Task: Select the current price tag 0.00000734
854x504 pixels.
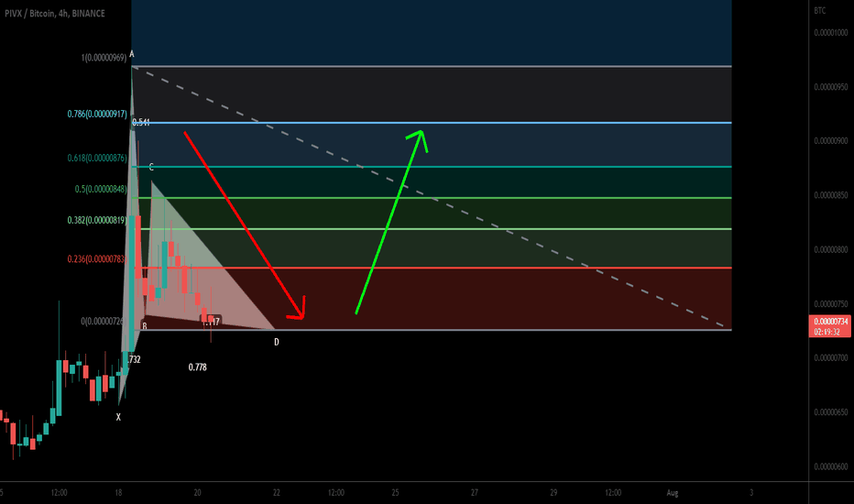Action: pyautogui.click(x=830, y=322)
